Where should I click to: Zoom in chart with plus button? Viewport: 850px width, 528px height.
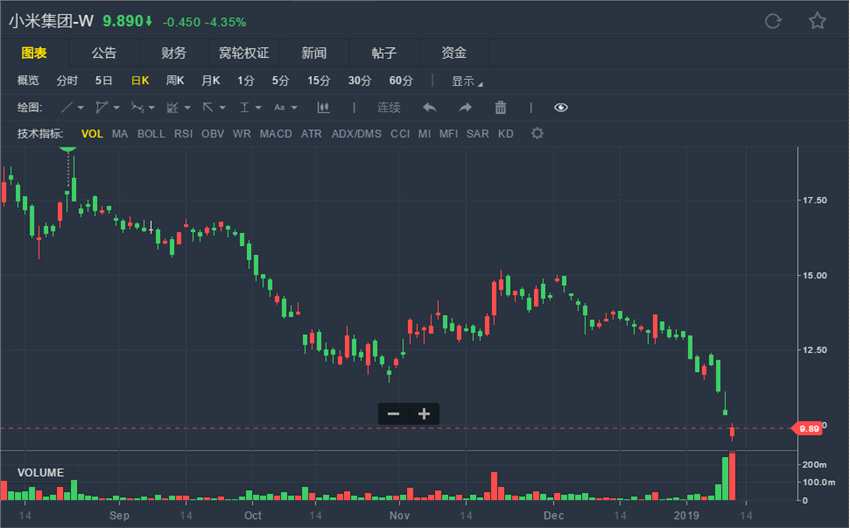[424, 414]
